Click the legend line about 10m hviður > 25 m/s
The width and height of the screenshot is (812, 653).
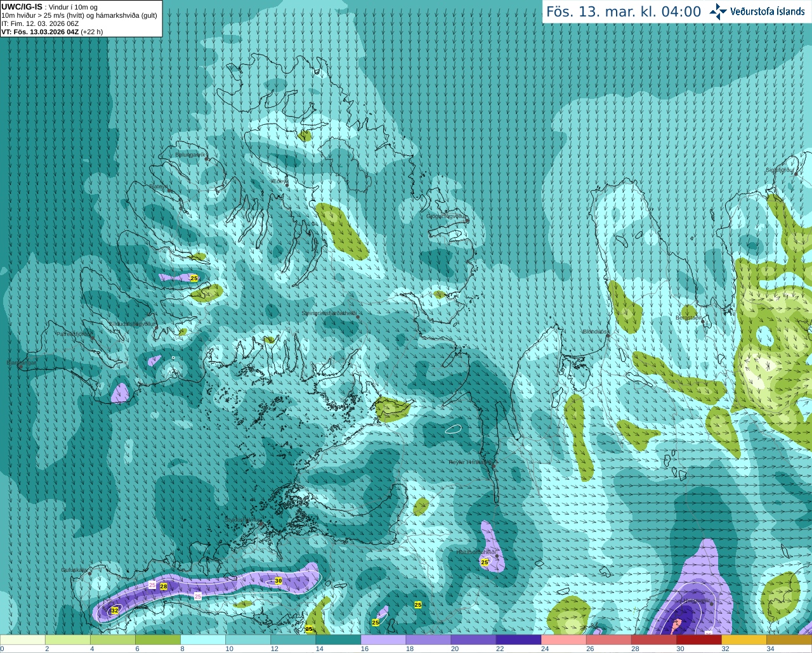pyautogui.click(x=79, y=15)
